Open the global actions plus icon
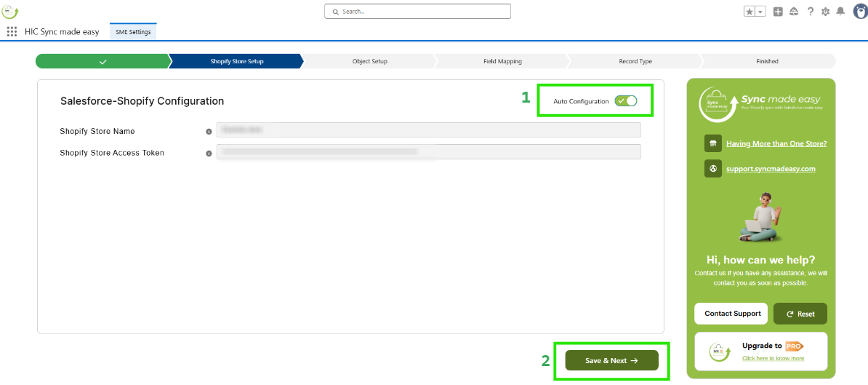 778,12
